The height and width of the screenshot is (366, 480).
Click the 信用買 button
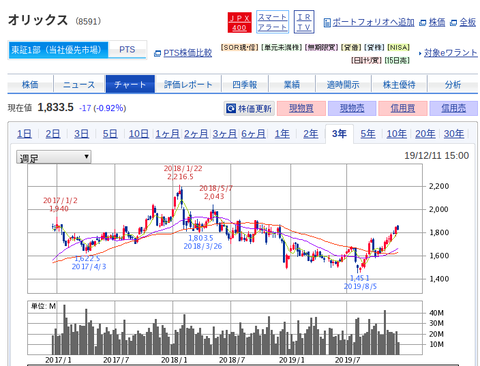[x=403, y=108]
